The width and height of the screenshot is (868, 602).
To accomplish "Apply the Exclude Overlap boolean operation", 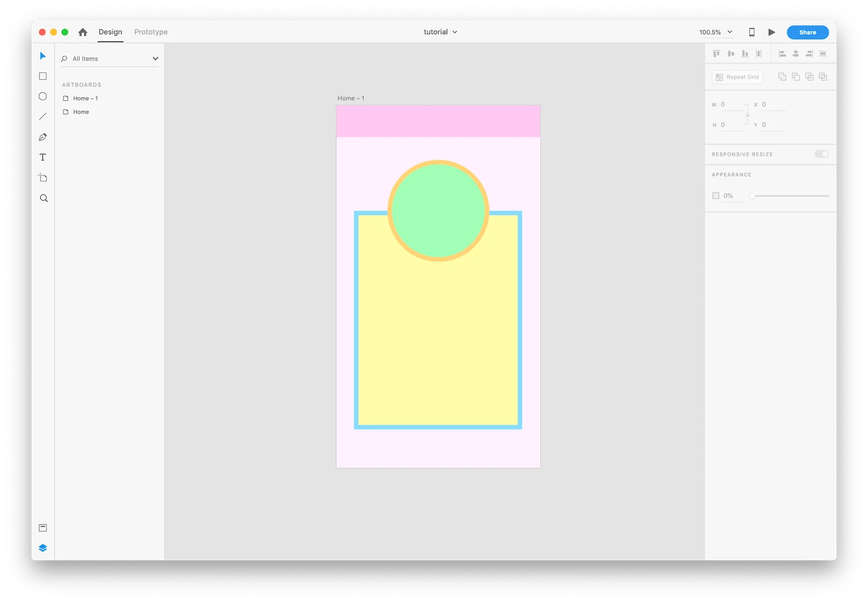I will pyautogui.click(x=823, y=77).
